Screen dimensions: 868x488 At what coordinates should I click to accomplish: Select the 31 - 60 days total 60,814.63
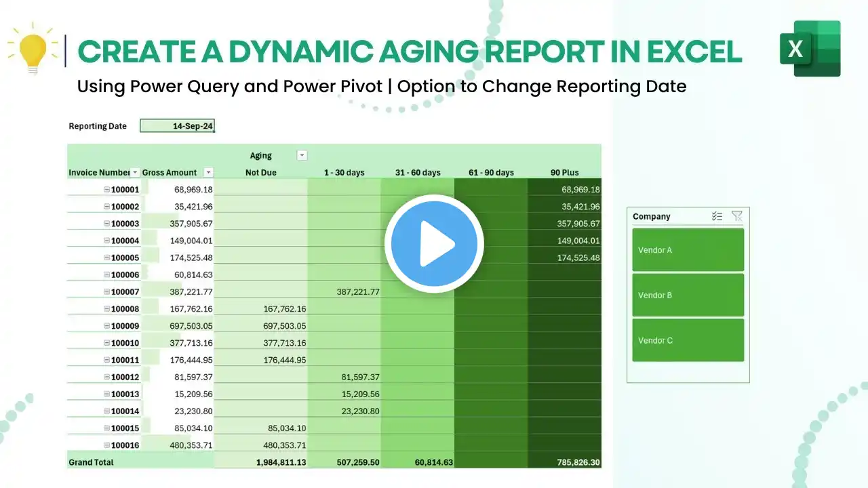434,462
